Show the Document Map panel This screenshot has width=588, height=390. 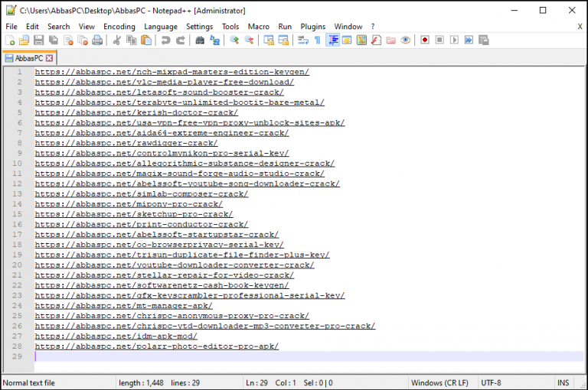click(361, 40)
